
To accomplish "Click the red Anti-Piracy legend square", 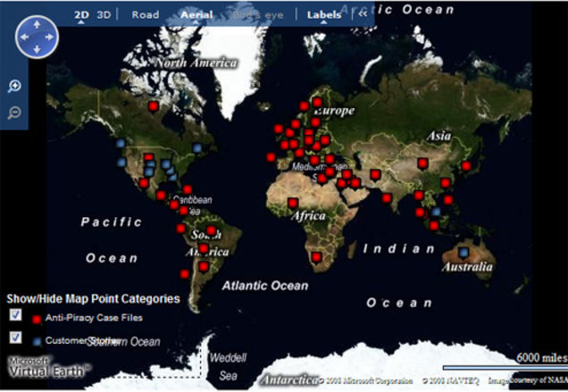I will (37, 320).
